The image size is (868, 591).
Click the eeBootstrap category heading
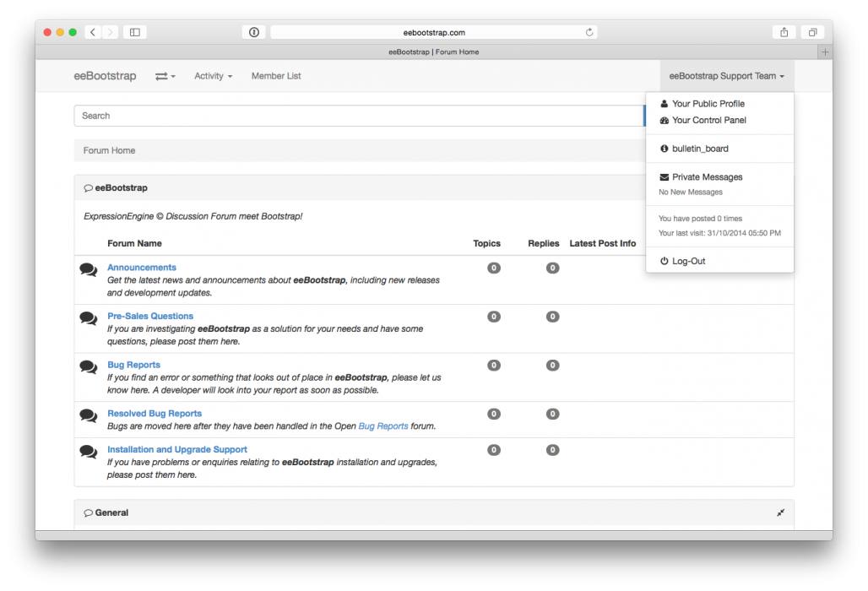pos(122,187)
